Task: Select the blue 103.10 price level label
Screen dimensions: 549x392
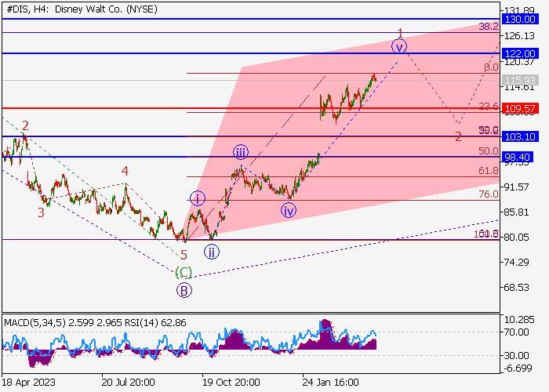Action: pos(519,136)
